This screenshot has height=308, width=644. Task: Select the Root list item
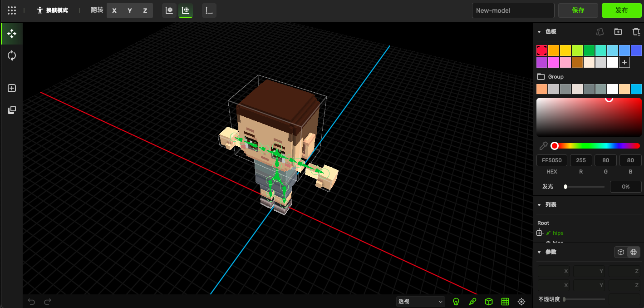pos(543,223)
